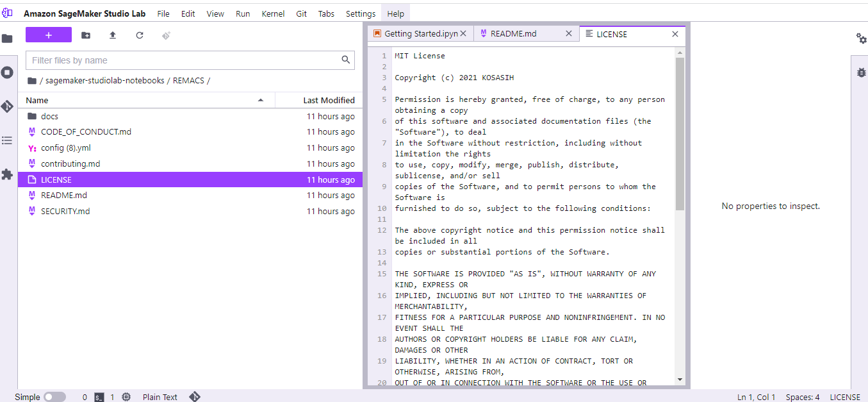Click the markdown icon next to CODE_OF_CONDUCT.md

click(32, 131)
